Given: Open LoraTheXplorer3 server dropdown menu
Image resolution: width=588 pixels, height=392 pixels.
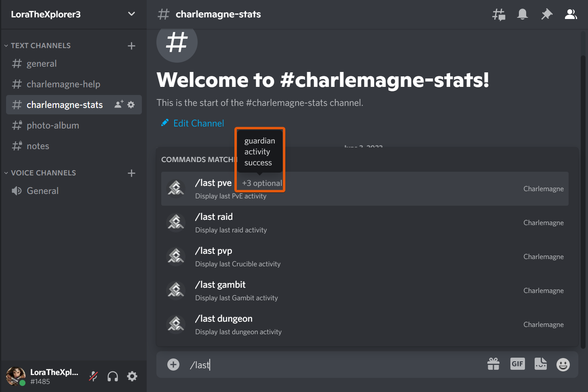Looking at the screenshot, I should (x=131, y=14).
